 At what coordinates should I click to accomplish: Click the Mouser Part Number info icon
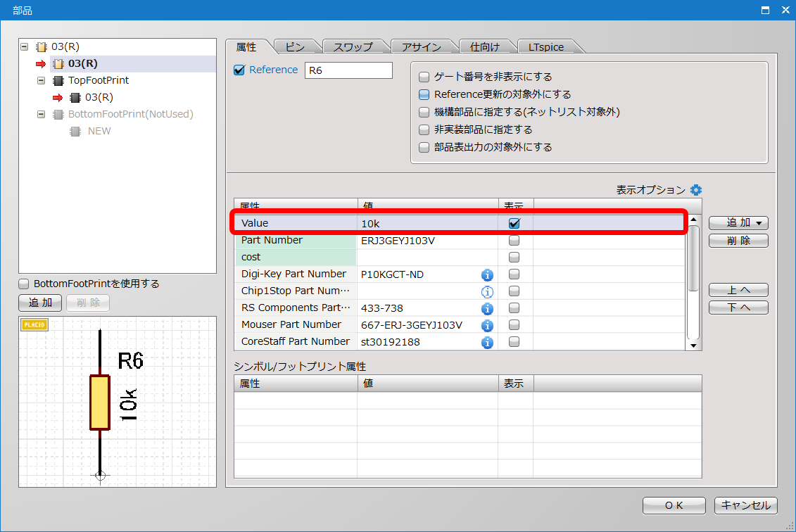(487, 325)
